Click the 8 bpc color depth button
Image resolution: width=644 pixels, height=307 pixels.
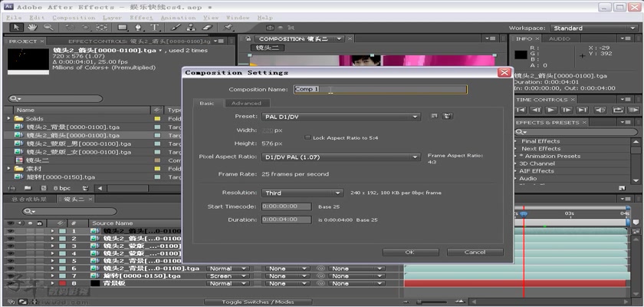pos(62,188)
